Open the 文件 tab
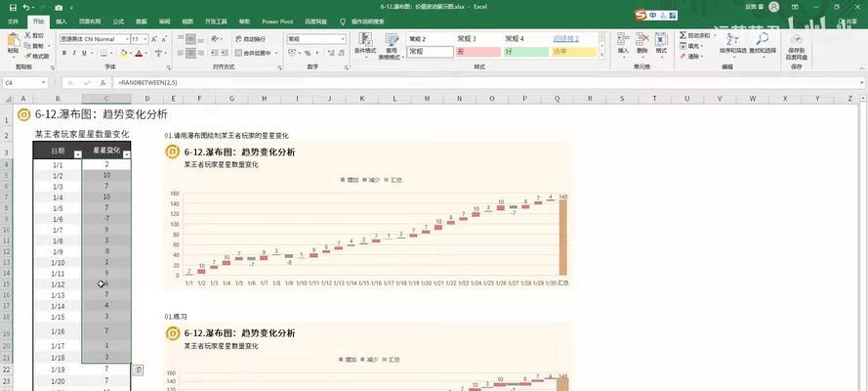Viewport: 868px width, 391px height. [x=13, y=22]
